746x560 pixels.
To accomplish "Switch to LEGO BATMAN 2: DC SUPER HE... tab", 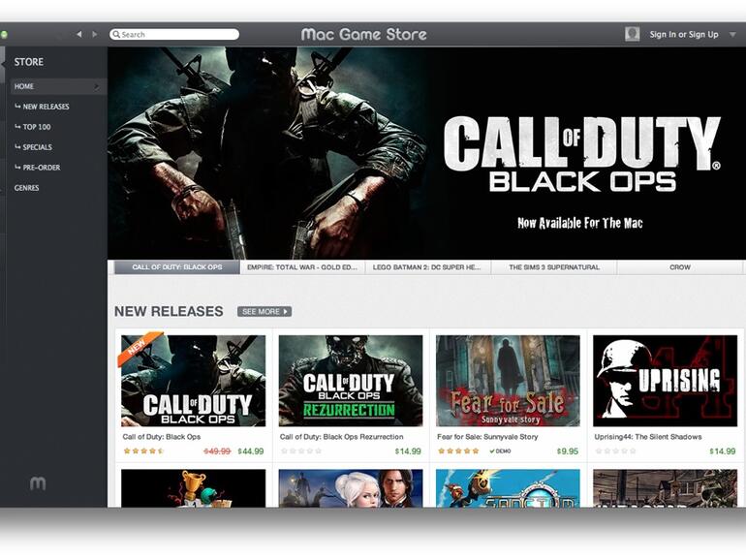I will pyautogui.click(x=427, y=267).
